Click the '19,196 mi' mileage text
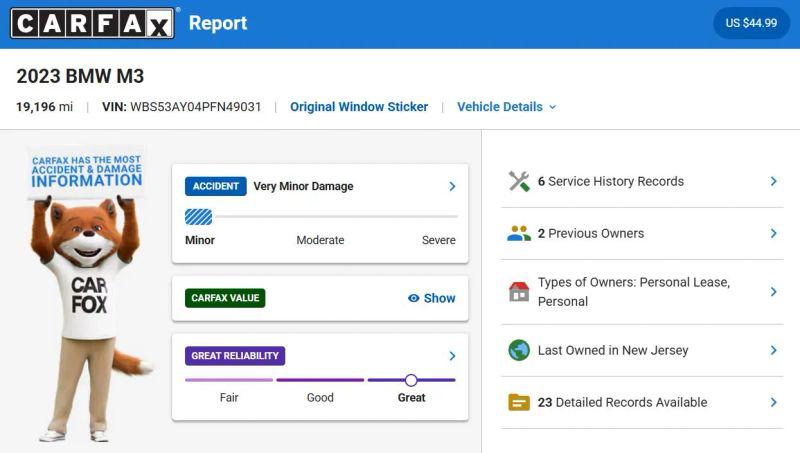Image resolution: width=800 pixels, height=453 pixels. click(44, 107)
